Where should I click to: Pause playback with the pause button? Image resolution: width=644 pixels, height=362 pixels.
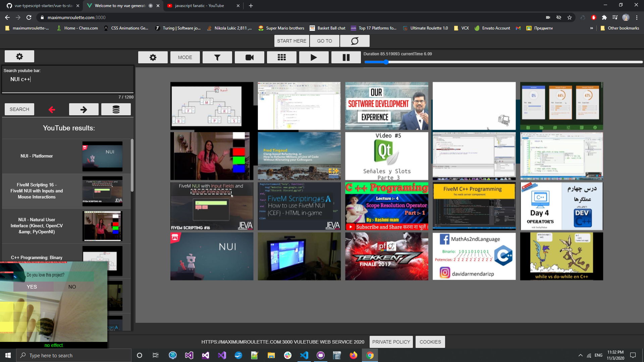[346, 57]
